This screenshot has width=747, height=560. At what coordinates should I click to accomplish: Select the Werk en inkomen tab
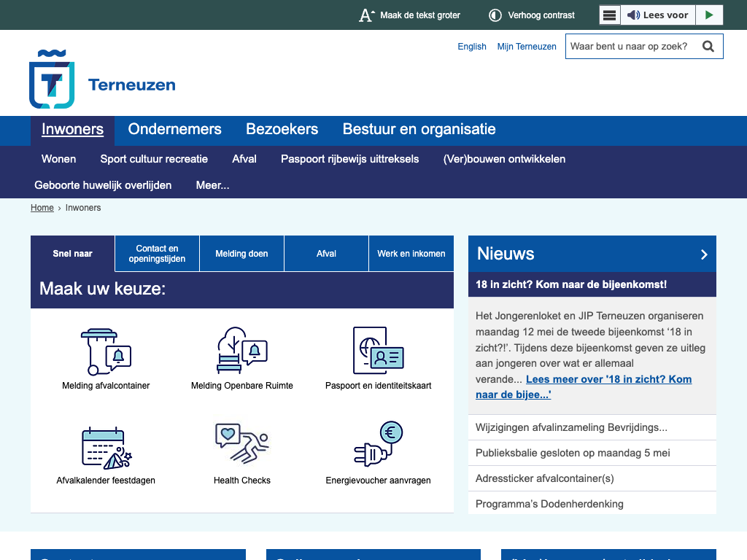coord(411,254)
